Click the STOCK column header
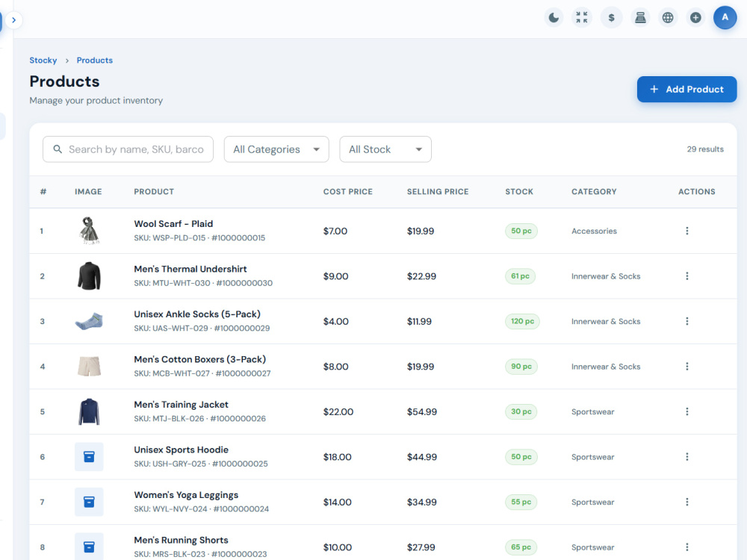747x560 pixels. (x=519, y=191)
